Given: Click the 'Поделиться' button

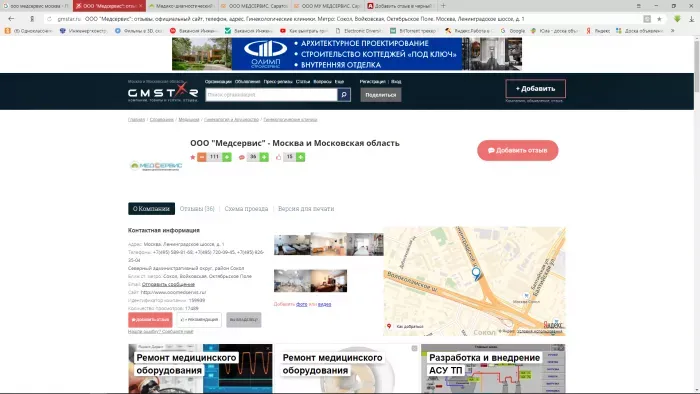Looking at the screenshot, I should click(x=381, y=95).
